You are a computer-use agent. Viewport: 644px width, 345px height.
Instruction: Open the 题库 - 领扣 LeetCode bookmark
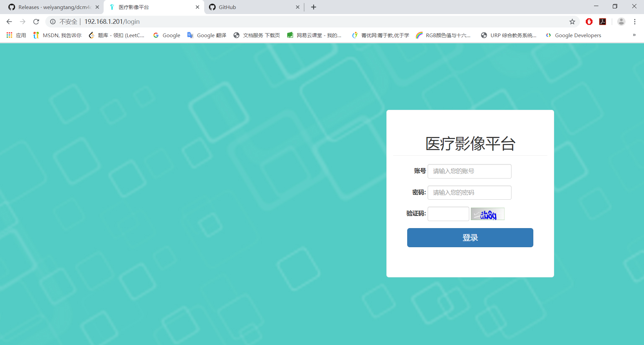point(116,35)
